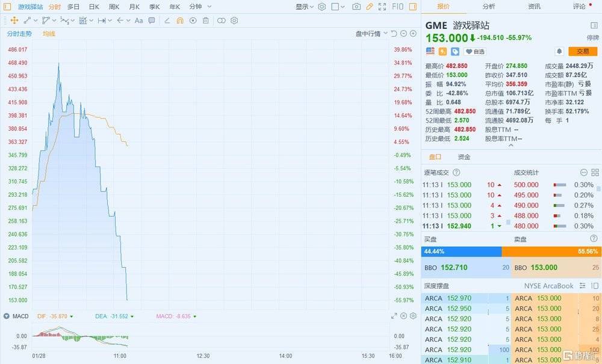Select the eraser tool

tap(167, 20)
